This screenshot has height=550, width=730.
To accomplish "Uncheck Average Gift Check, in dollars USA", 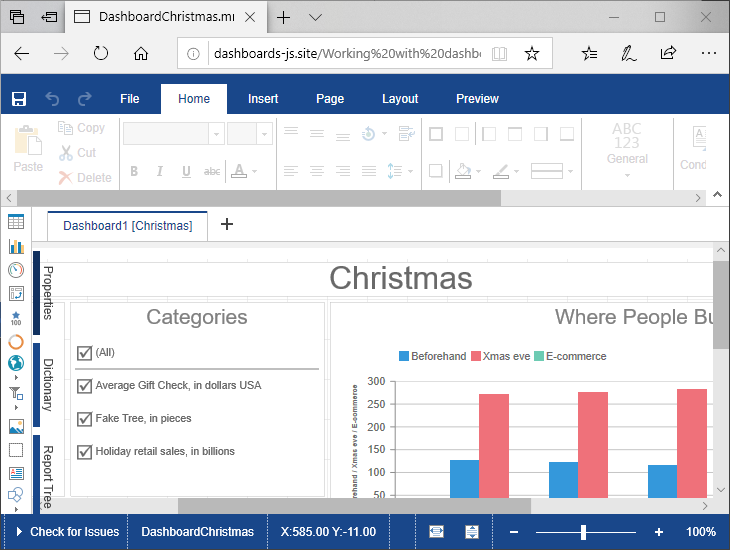I will click(84, 386).
